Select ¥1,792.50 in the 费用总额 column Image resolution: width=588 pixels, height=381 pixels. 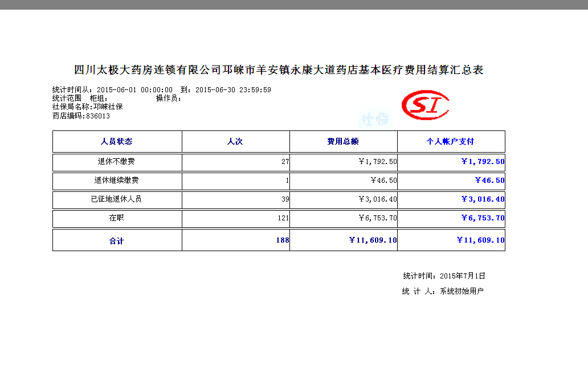(378, 162)
